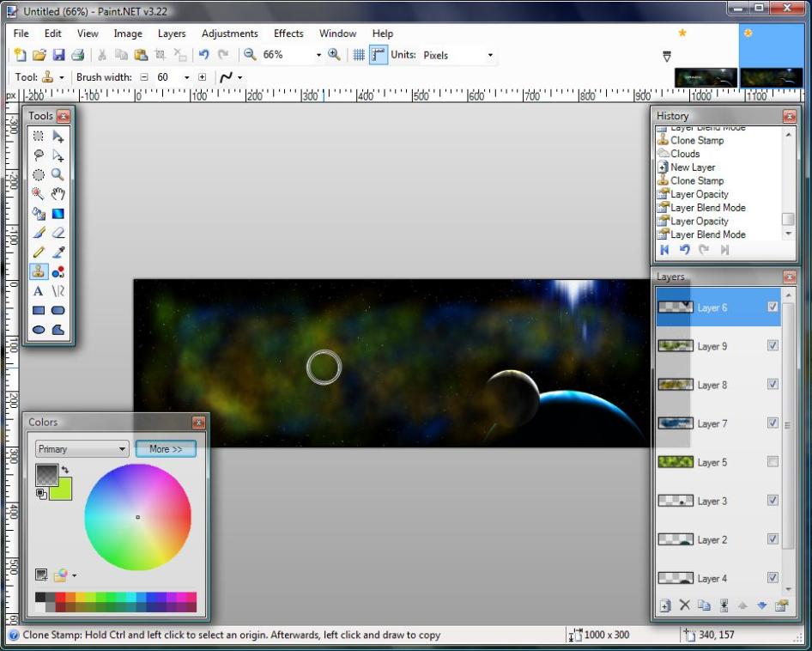Select the Text tool

pos(39,291)
